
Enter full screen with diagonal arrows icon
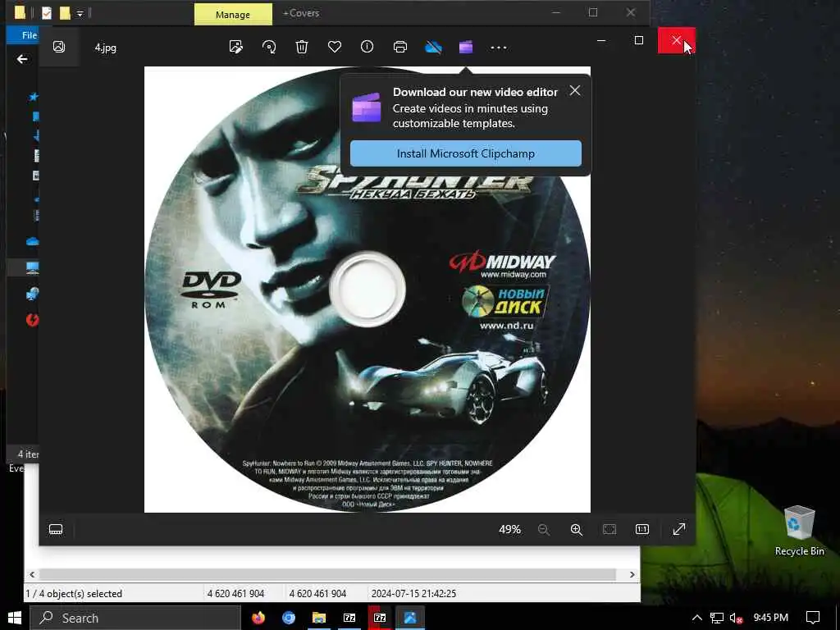[678, 529]
